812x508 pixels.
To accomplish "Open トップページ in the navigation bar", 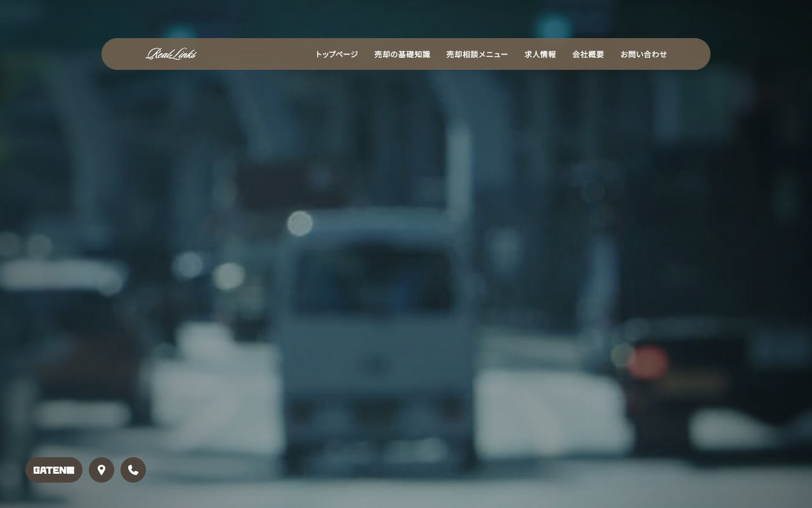I will click(337, 55).
